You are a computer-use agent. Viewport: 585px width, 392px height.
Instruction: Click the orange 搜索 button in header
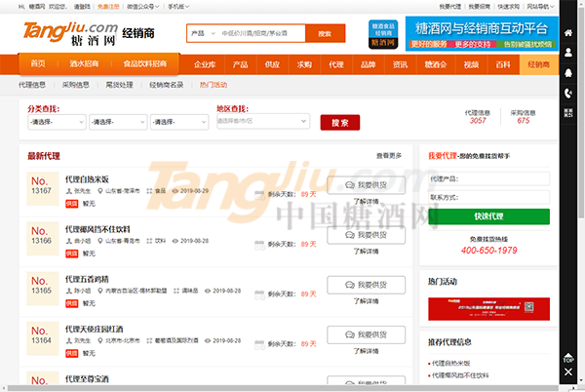point(325,33)
